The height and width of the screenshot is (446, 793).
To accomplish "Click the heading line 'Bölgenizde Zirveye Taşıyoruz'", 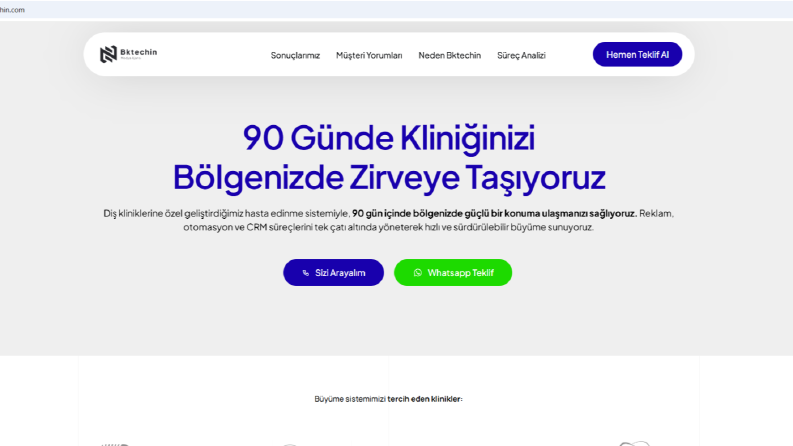I will pyautogui.click(x=389, y=177).
